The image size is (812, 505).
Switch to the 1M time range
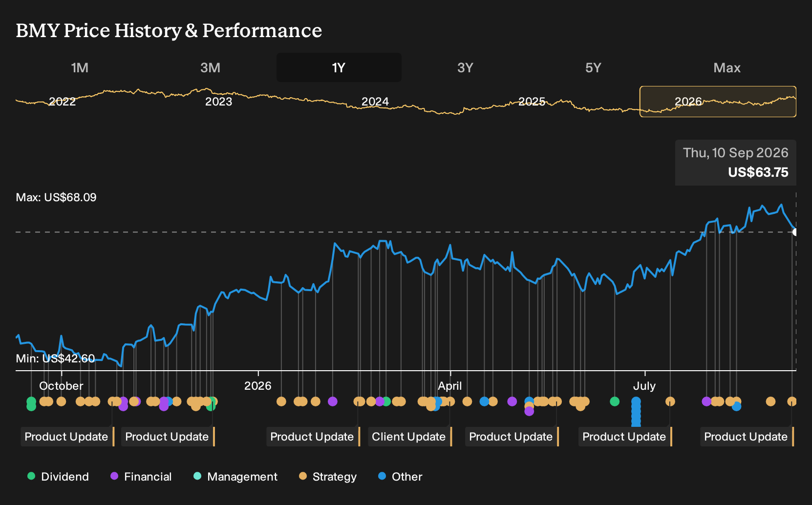80,67
